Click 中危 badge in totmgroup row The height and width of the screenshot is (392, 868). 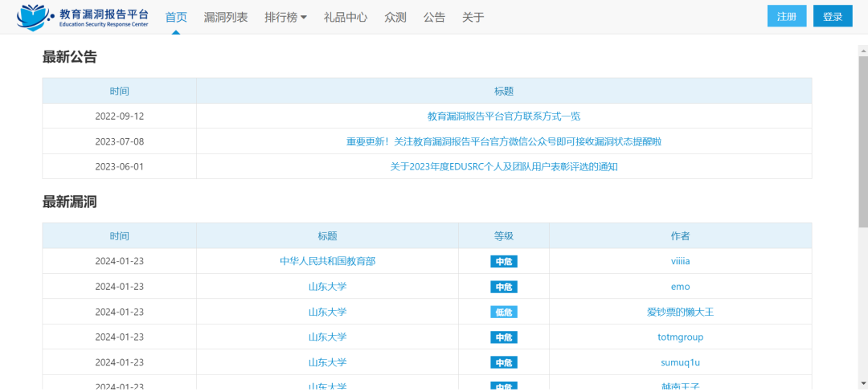tap(504, 337)
